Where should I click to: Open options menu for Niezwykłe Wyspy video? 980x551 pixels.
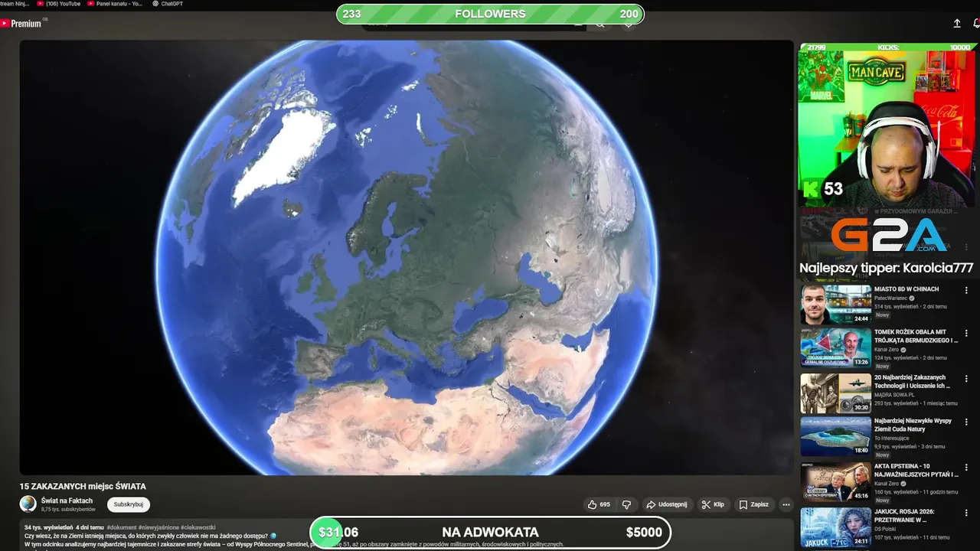point(966,422)
